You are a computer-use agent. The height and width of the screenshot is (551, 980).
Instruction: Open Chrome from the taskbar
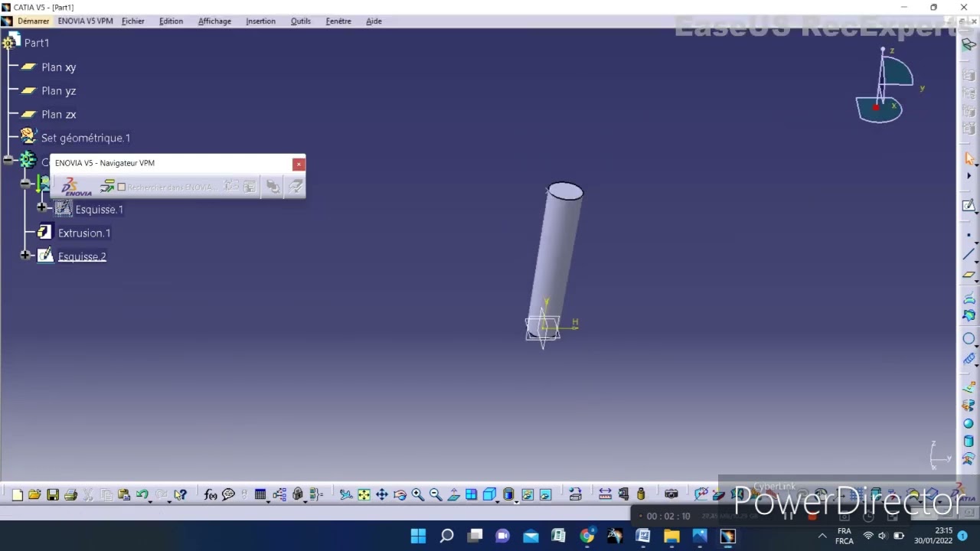pyautogui.click(x=586, y=536)
